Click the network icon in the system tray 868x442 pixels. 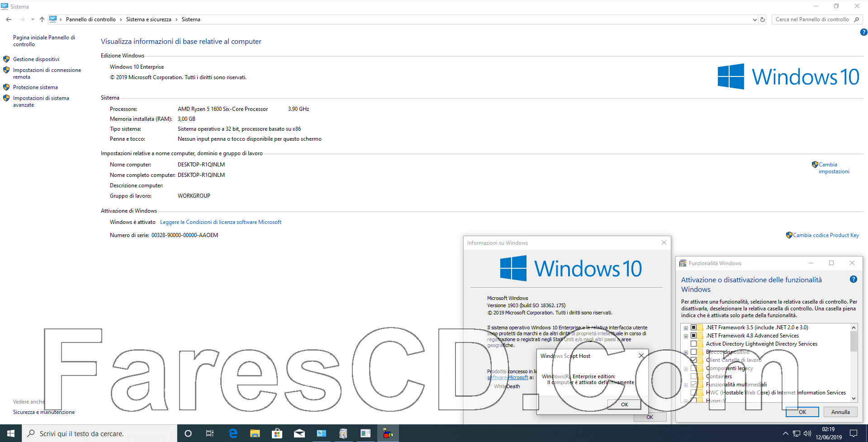coord(797,433)
